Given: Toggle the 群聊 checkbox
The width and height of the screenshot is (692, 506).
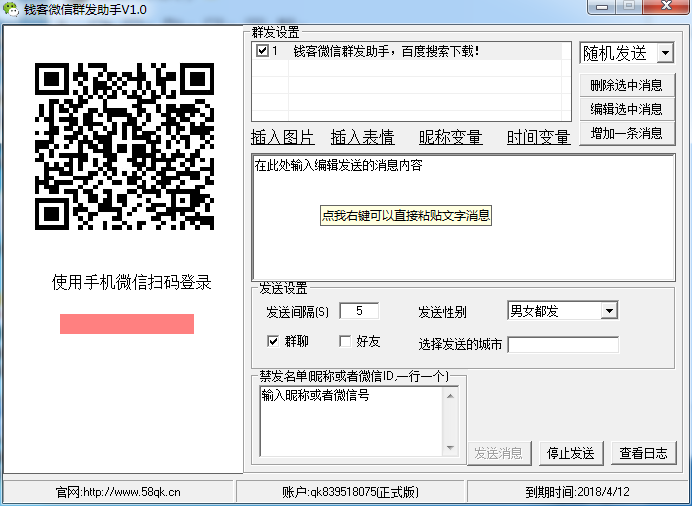Looking at the screenshot, I should click(273, 341).
